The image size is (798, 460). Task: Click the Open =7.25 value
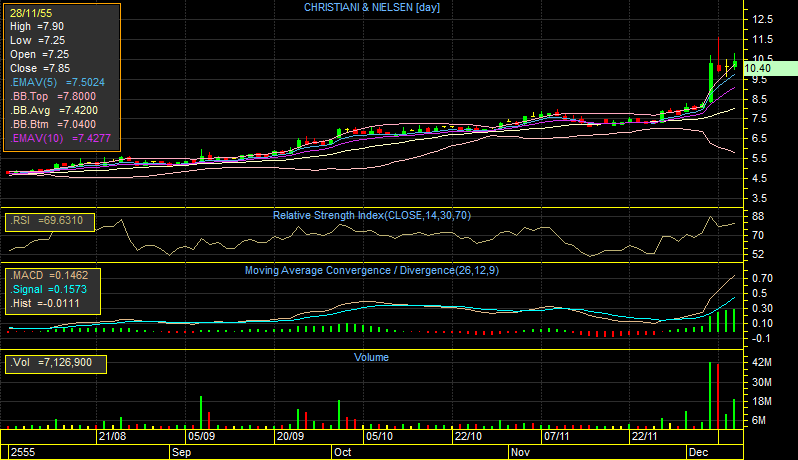[39, 54]
